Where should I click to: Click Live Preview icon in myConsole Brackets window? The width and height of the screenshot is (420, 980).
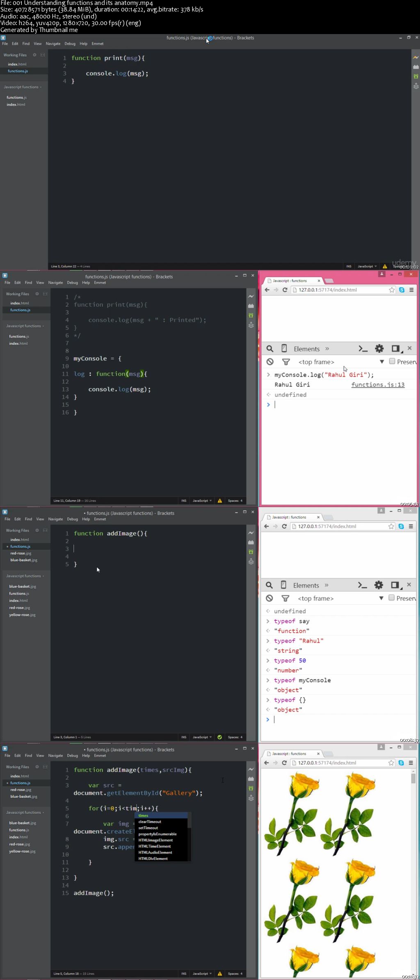(x=251, y=296)
